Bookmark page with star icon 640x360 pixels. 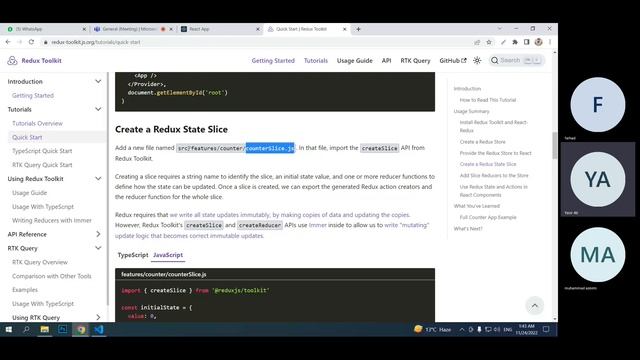(489, 42)
